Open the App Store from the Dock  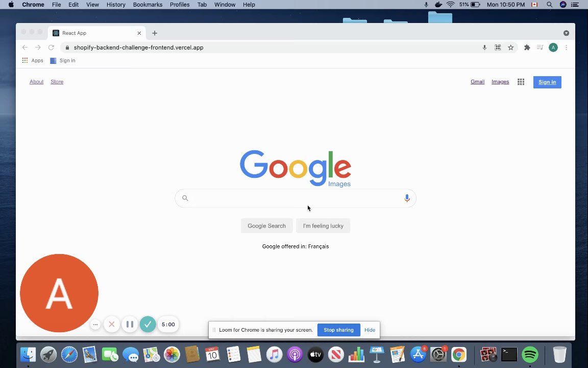[418, 354]
